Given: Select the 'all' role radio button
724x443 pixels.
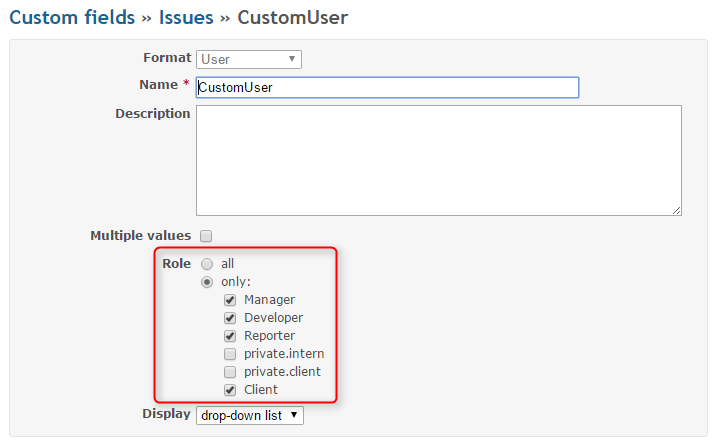Looking at the screenshot, I should pyautogui.click(x=207, y=264).
